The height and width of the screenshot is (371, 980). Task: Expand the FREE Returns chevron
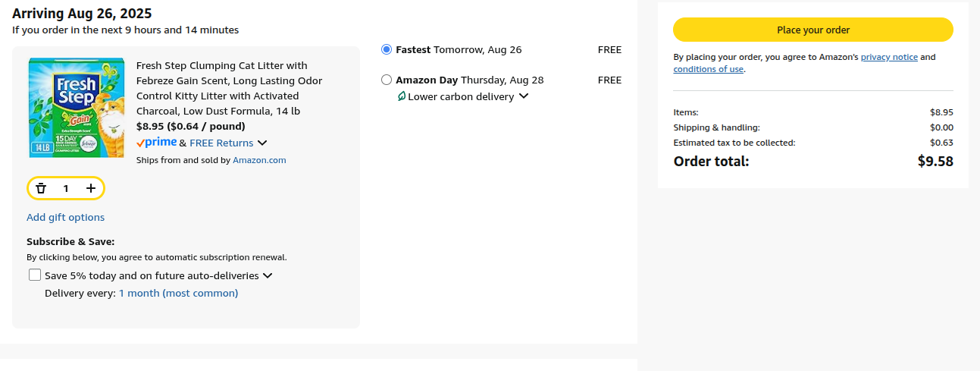pyautogui.click(x=262, y=143)
